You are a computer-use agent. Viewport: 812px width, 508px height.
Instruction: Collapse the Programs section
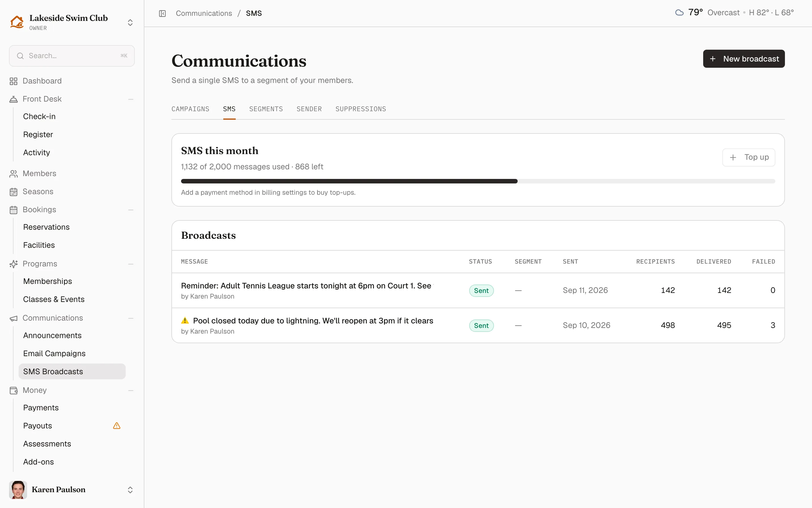(131, 264)
